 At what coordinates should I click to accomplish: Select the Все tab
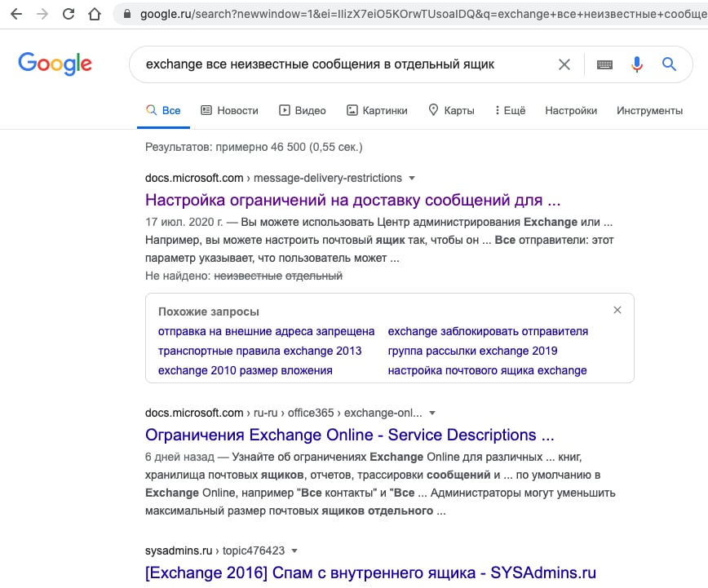(x=163, y=110)
